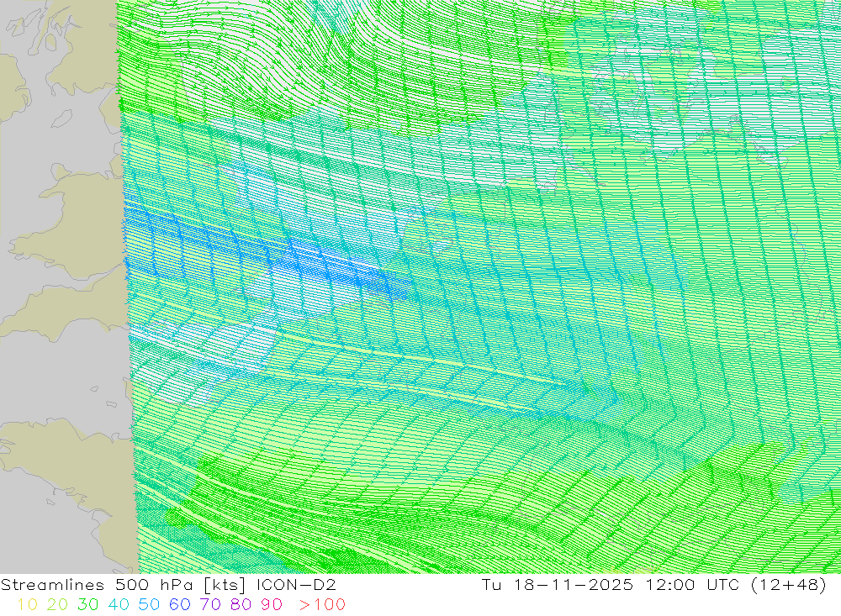Click the legend value 90
Image resolution: width=841 pixels, height=616 pixels.
272,605
